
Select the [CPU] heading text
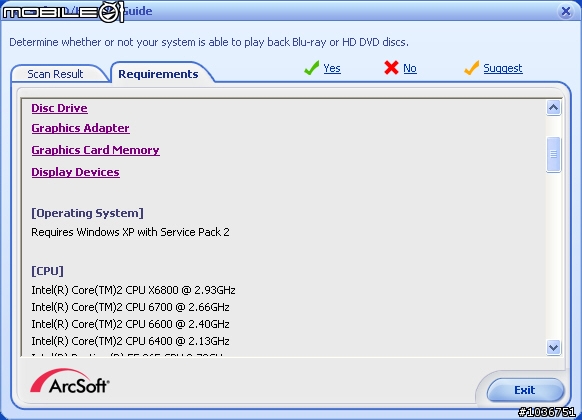click(x=47, y=271)
